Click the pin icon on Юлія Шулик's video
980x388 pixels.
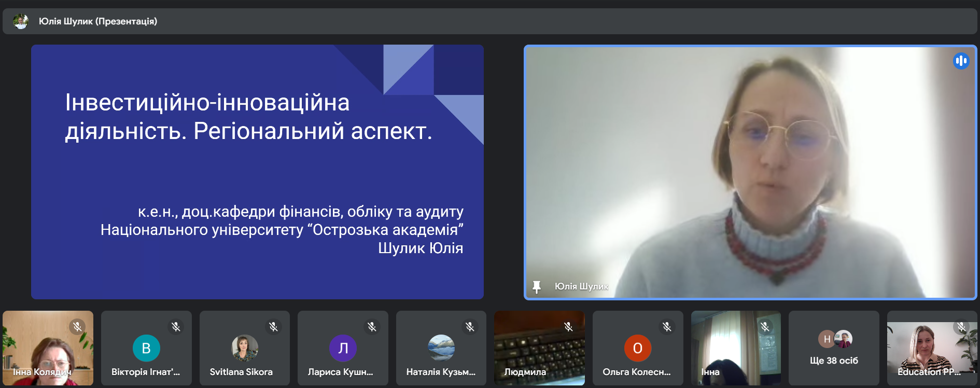(537, 286)
